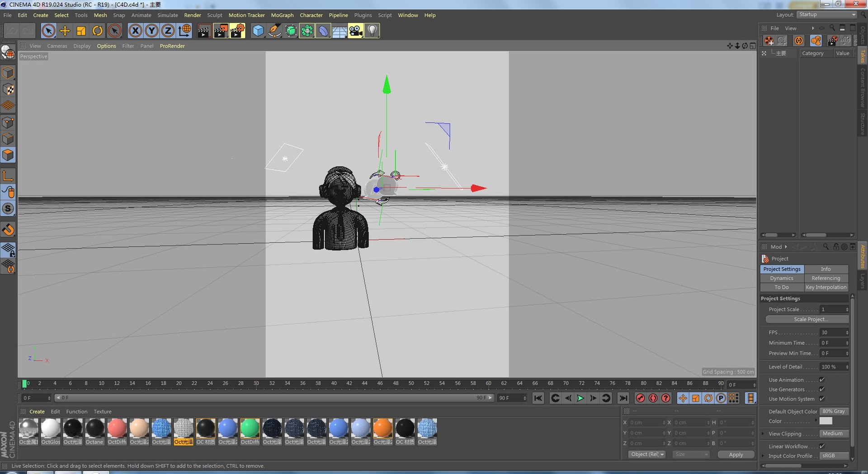The width and height of the screenshot is (868, 474).
Task: Click the default object Color swatch
Action: coord(826,421)
